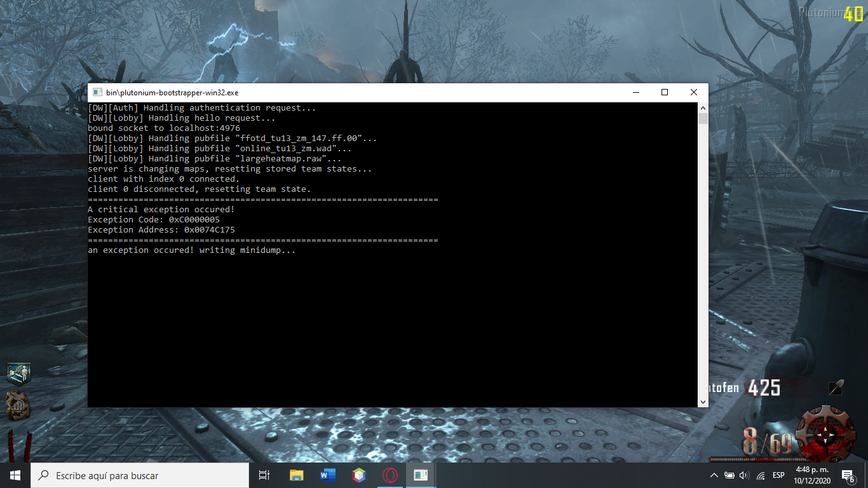
Task: Click the circular weapon emblem in game HUD
Action: click(826, 435)
